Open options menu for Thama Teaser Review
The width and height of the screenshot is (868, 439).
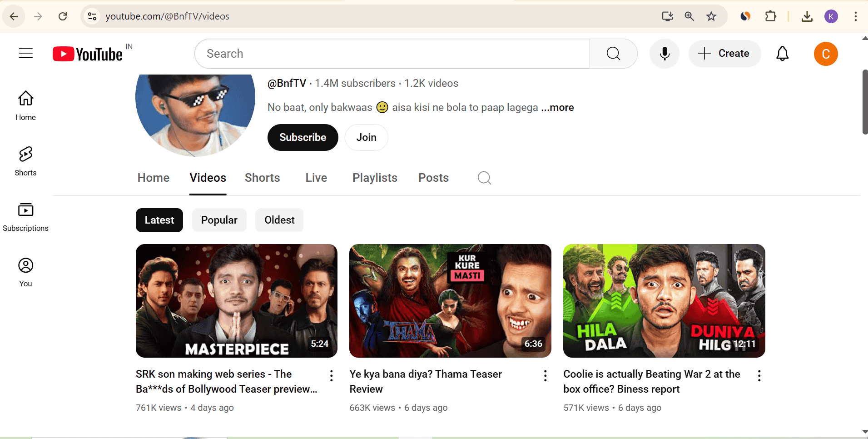pos(545,375)
